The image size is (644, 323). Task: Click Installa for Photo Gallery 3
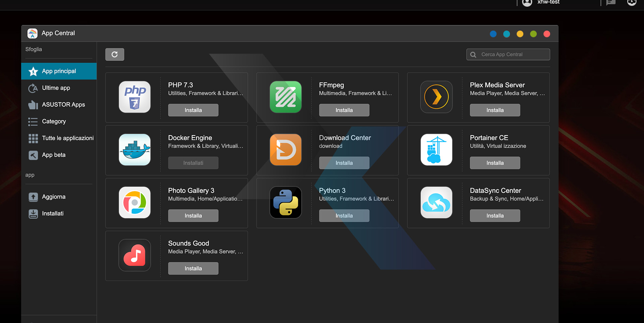193,215
